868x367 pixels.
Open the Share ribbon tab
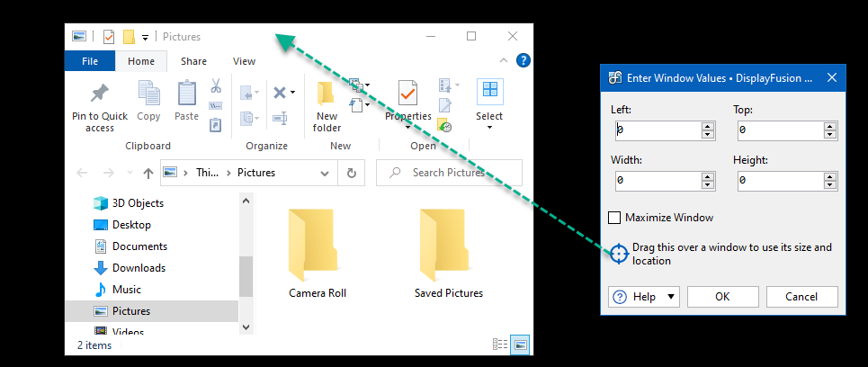tap(193, 61)
